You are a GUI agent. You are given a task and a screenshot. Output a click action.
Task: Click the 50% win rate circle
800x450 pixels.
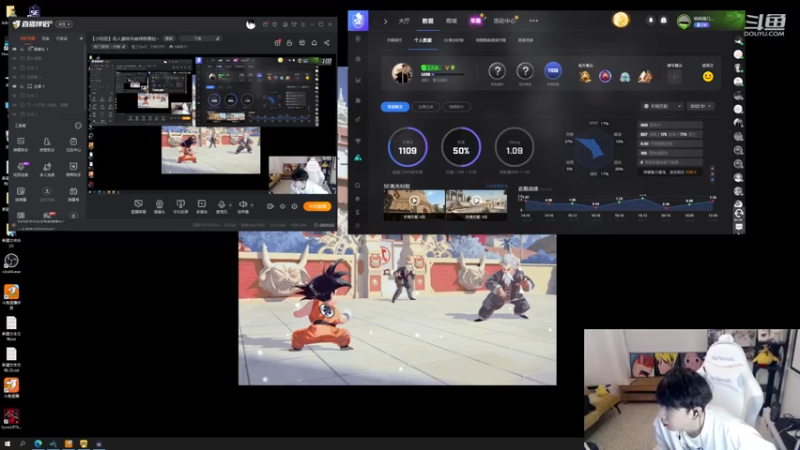tap(461, 147)
